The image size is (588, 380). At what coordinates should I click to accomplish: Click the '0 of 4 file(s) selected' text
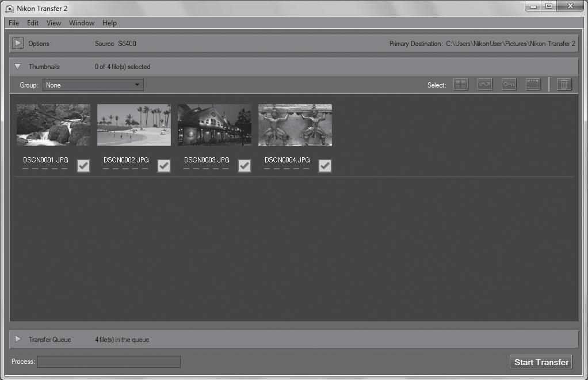(x=123, y=66)
